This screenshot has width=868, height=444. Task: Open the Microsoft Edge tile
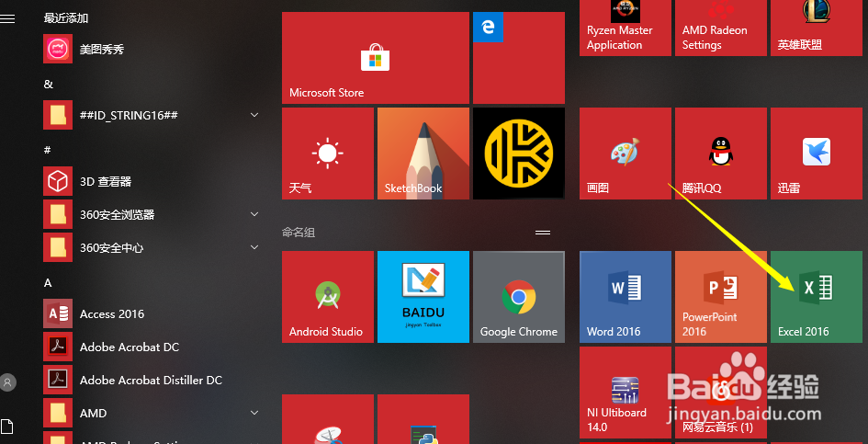click(x=519, y=58)
